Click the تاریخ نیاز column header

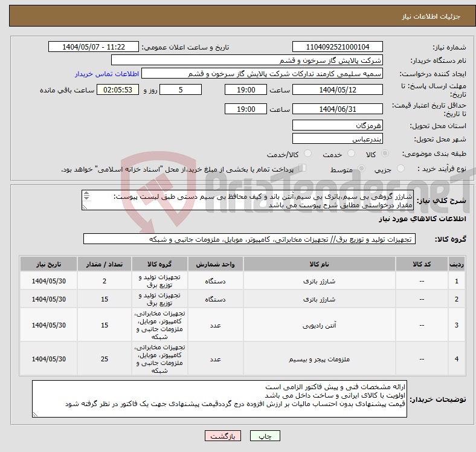click(x=49, y=265)
